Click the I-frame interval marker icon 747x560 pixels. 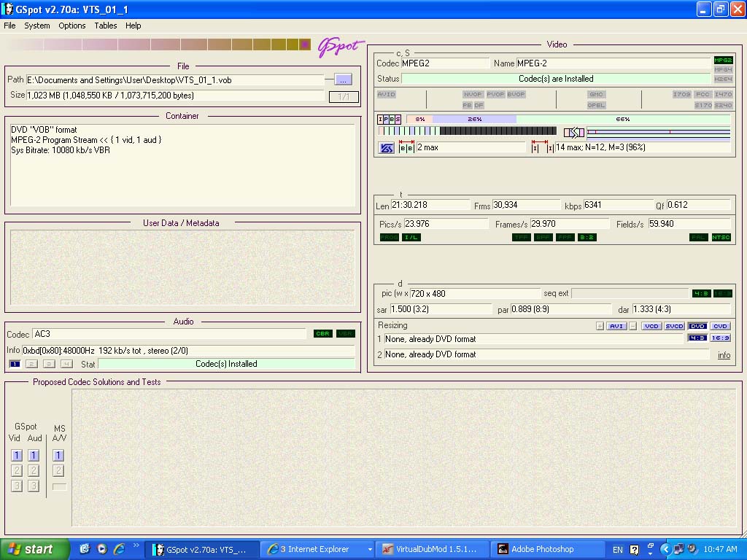click(542, 147)
